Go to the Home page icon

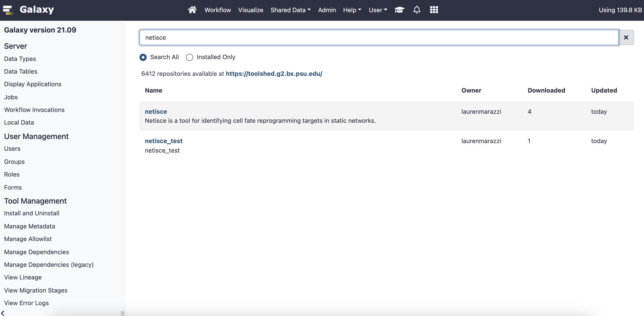point(192,10)
